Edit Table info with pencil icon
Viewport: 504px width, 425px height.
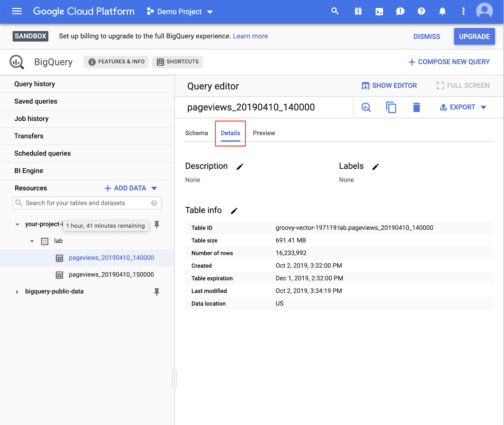(234, 211)
